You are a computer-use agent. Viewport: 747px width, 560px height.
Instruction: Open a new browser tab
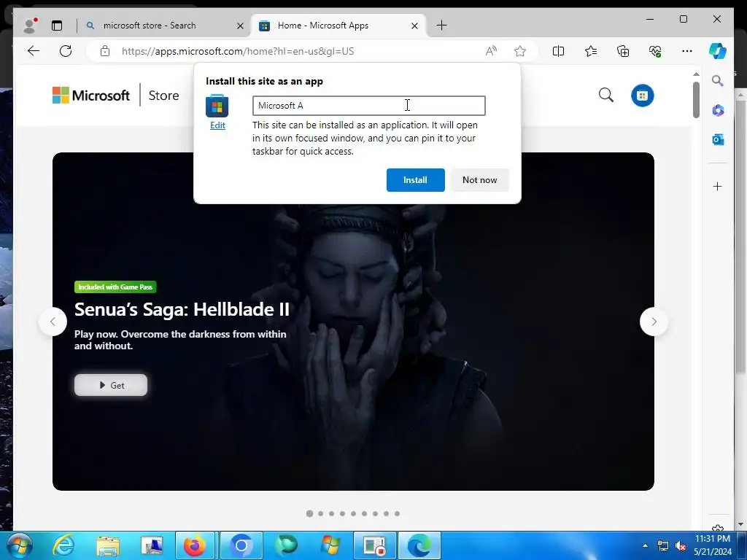441,26
